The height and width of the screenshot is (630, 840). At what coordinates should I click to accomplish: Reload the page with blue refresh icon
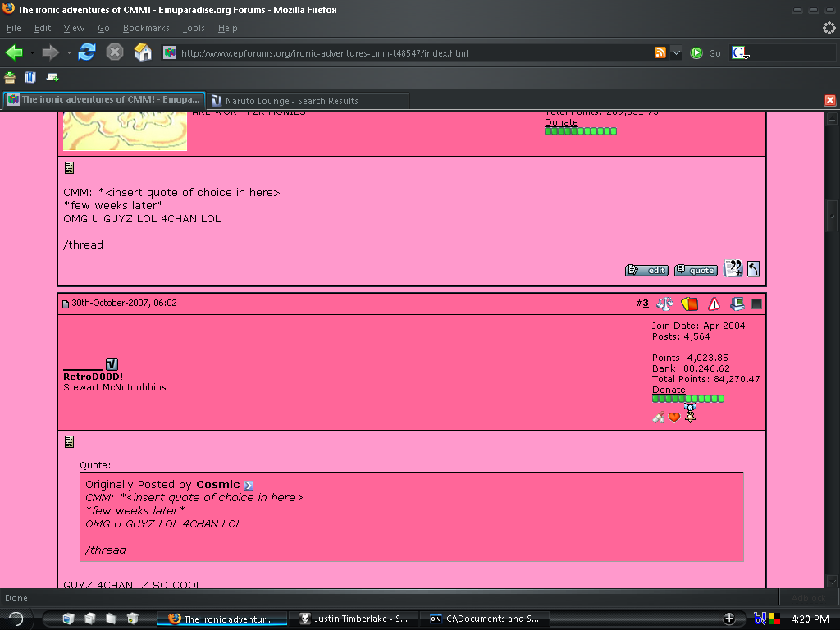(x=87, y=52)
